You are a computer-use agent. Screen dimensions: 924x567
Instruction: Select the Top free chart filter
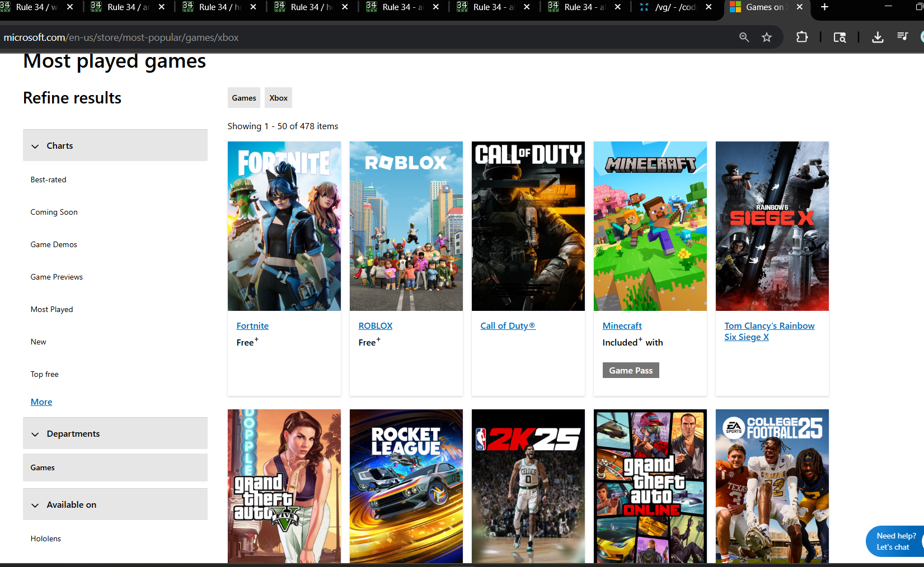(45, 374)
